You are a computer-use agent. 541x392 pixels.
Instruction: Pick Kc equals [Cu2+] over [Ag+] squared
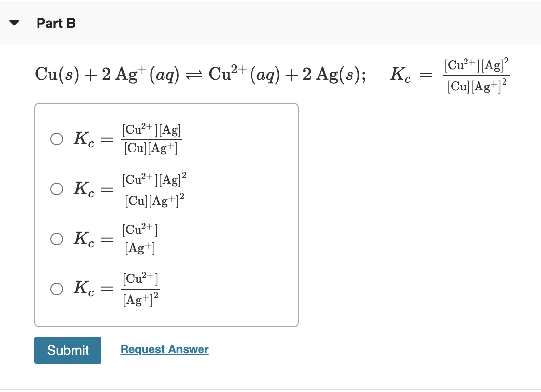tap(56, 289)
